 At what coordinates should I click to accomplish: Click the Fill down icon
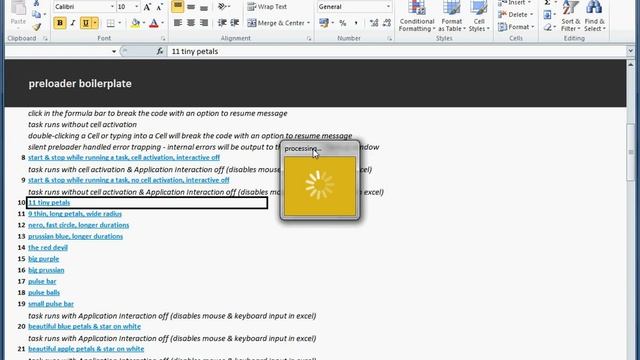coord(547,15)
